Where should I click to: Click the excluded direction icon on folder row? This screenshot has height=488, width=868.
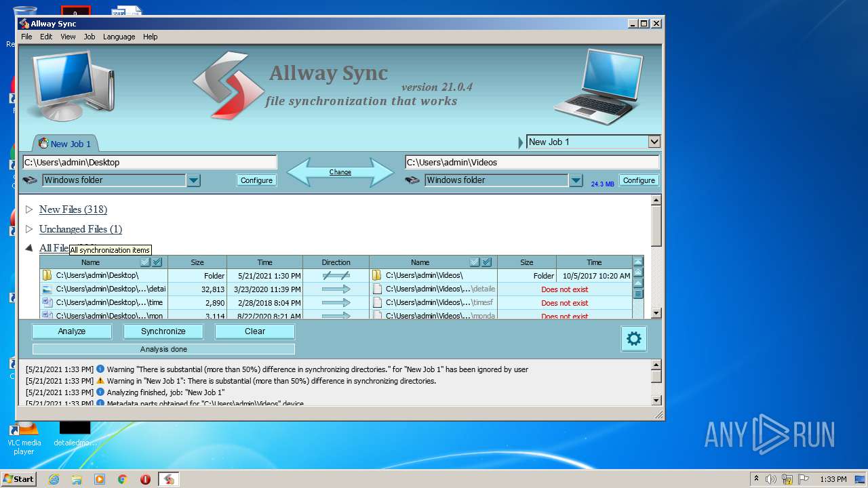(336, 275)
